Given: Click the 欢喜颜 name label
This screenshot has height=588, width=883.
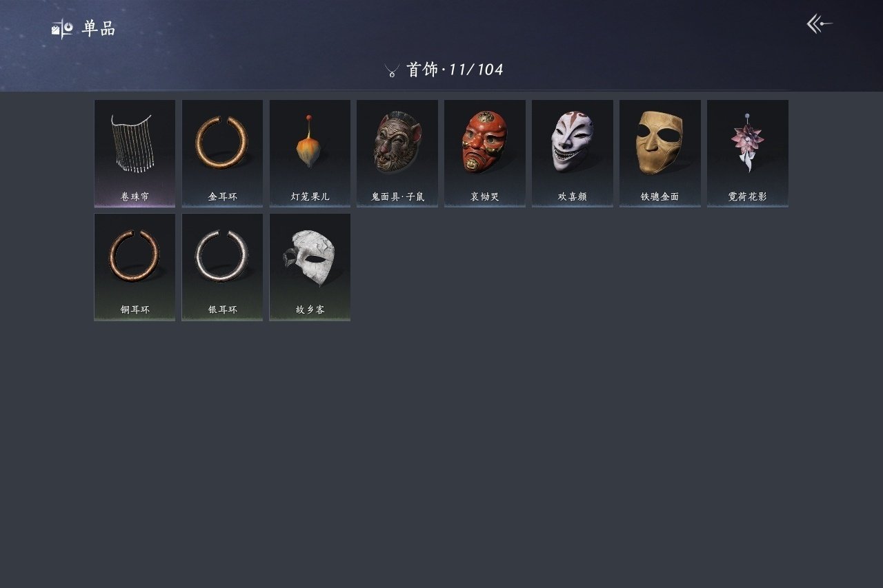Looking at the screenshot, I should (x=573, y=196).
